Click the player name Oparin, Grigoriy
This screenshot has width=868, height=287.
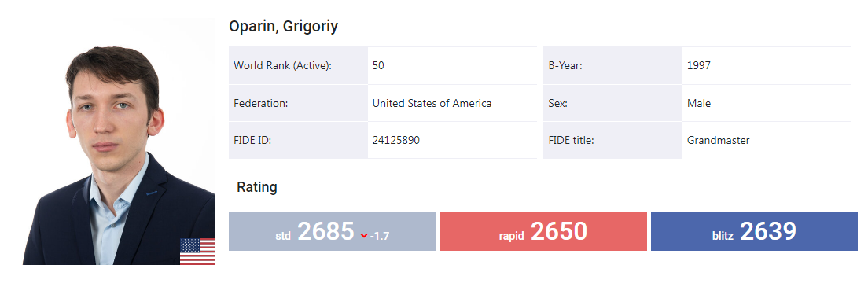click(283, 27)
